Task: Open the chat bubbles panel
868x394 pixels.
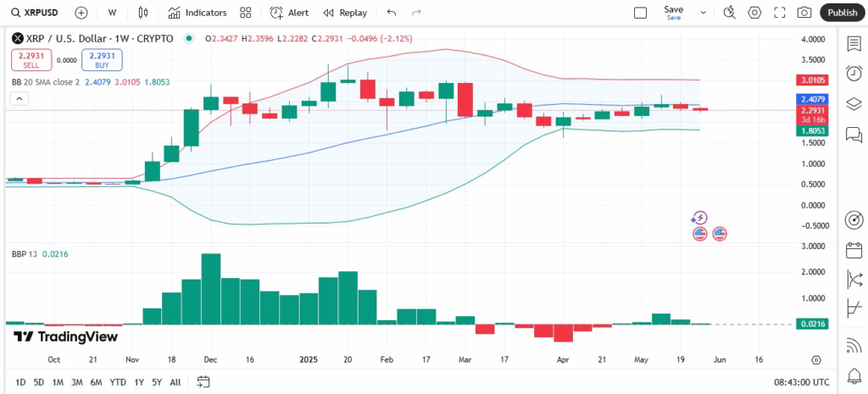Action: click(x=854, y=134)
